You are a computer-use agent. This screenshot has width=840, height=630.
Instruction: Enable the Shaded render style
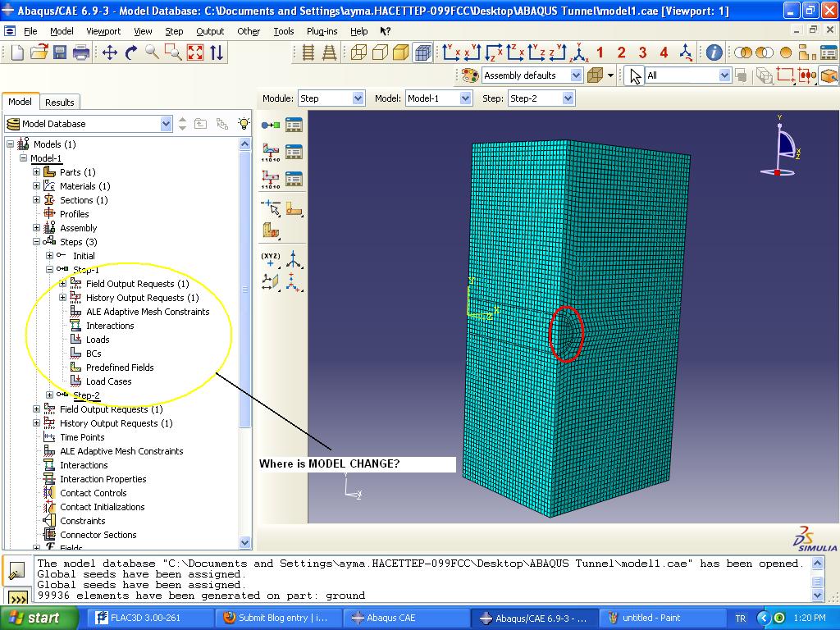tap(401, 52)
